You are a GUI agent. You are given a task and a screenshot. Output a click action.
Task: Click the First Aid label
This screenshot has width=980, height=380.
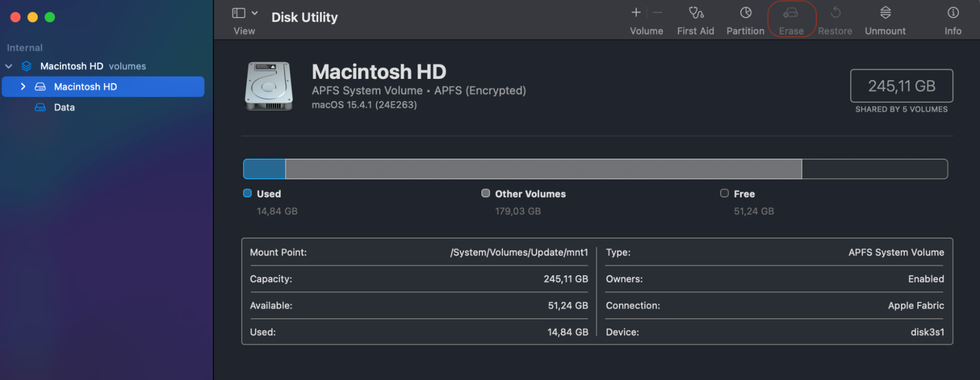tap(696, 31)
